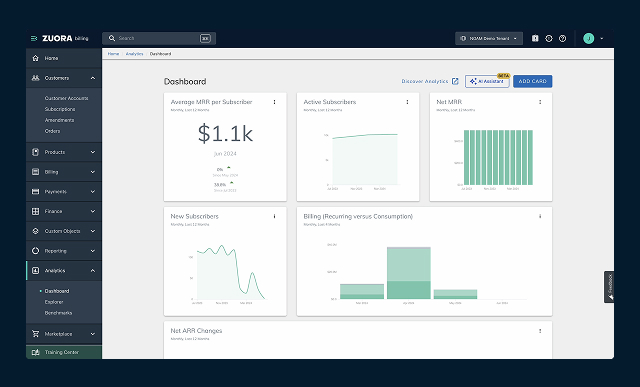Open Subscriptions under Customers
The width and height of the screenshot is (640, 387).
coord(60,109)
